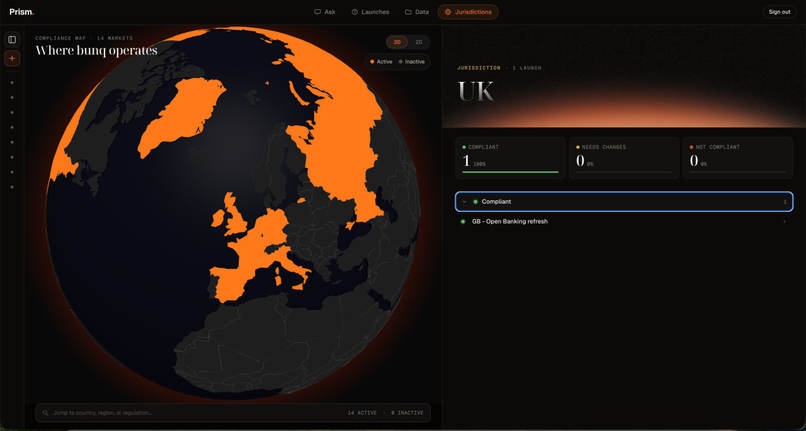Click the Where bunq operates heading
The width and height of the screenshot is (806, 431).
96,50
